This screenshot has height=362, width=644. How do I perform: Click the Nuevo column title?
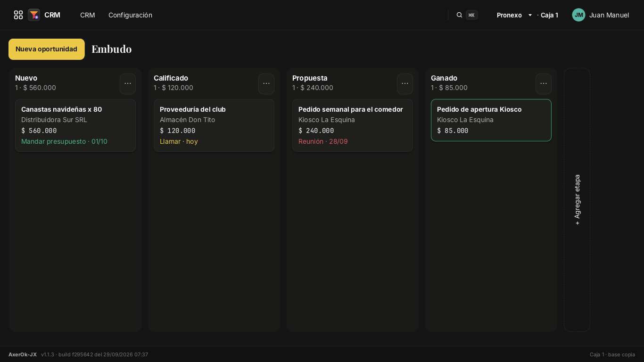point(26,78)
